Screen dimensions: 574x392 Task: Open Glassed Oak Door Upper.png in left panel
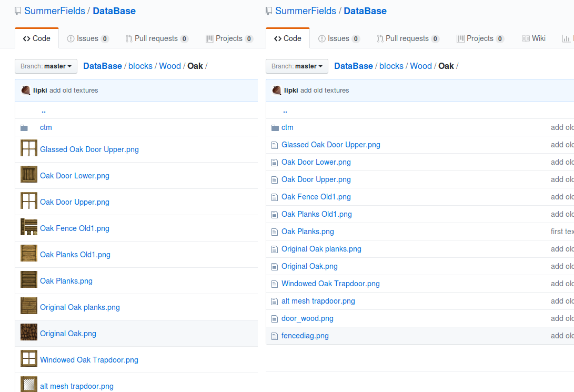[89, 149]
